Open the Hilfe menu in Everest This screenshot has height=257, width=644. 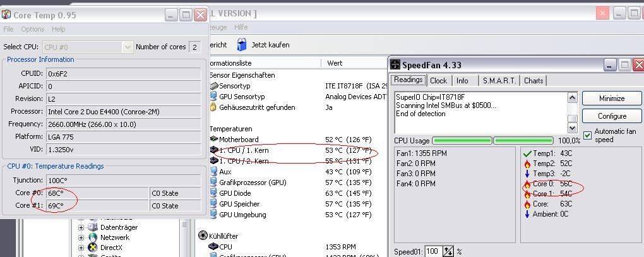pos(241,27)
